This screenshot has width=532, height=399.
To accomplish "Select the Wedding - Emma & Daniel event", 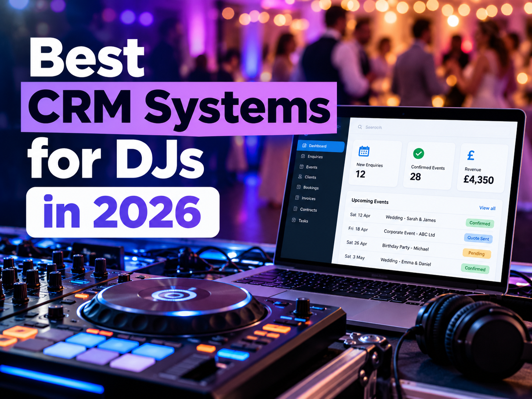I will [x=406, y=262].
